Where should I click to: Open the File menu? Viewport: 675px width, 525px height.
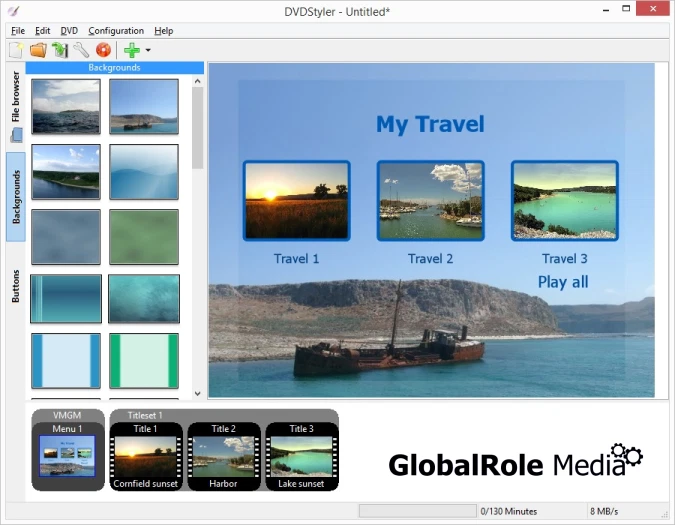coord(17,31)
